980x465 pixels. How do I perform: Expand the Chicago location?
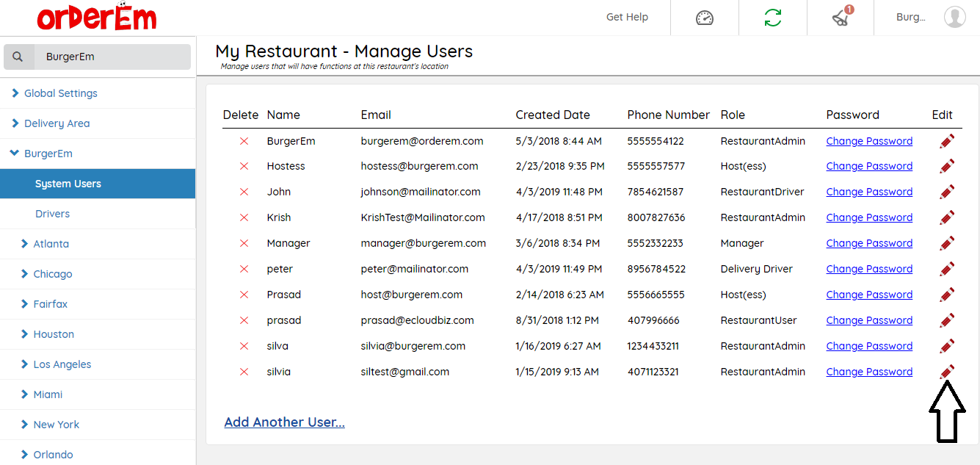pos(52,274)
